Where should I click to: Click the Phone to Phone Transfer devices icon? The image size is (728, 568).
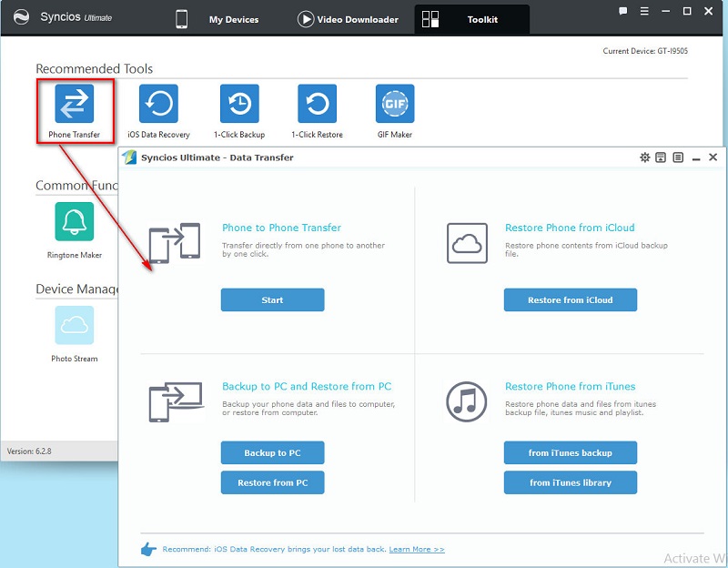[x=175, y=243]
